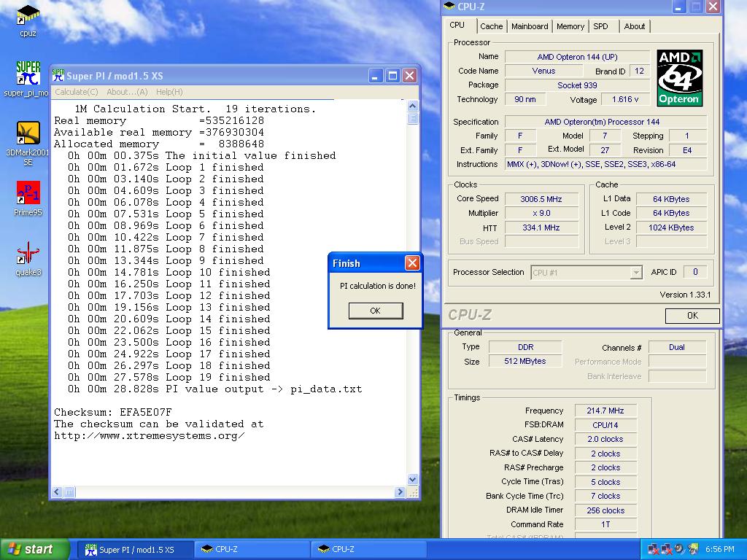Switch to the About tab in CPU-Z
Image resolution: width=747 pixels, height=560 pixels.
(635, 26)
